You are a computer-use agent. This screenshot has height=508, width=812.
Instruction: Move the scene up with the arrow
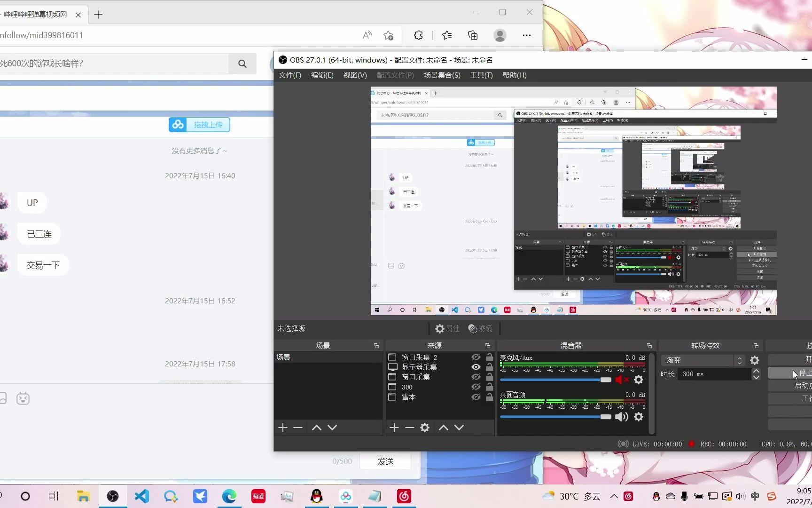pyautogui.click(x=317, y=428)
